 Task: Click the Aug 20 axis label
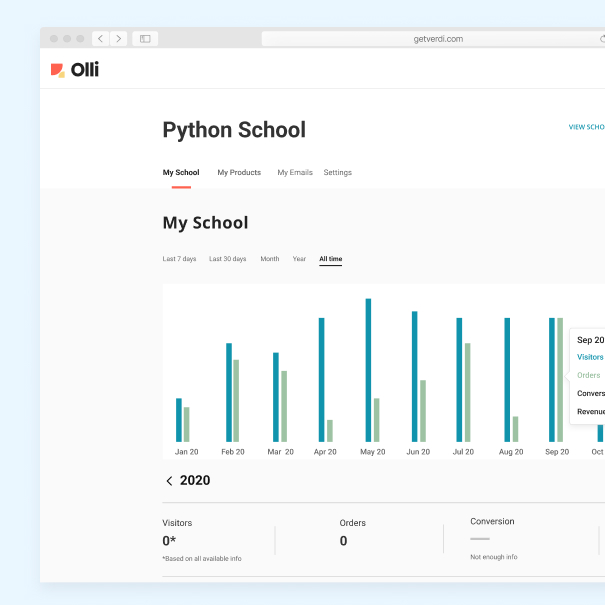(511, 452)
